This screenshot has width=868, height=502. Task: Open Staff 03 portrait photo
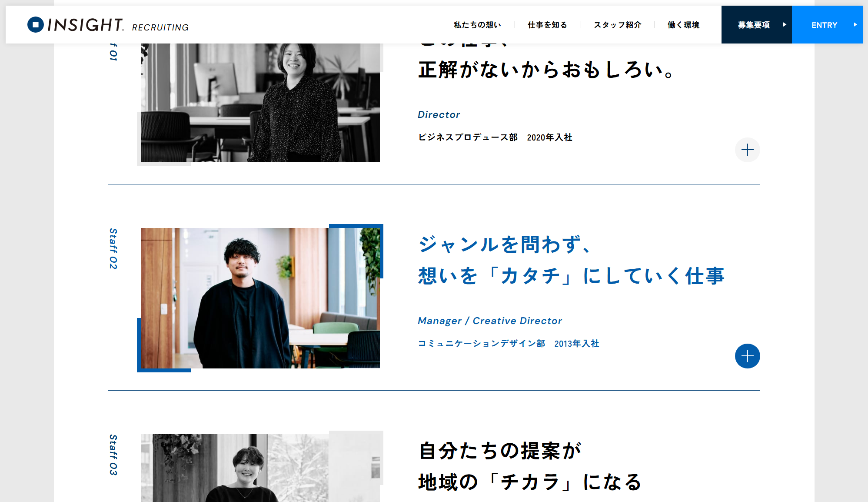pyautogui.click(x=260, y=468)
